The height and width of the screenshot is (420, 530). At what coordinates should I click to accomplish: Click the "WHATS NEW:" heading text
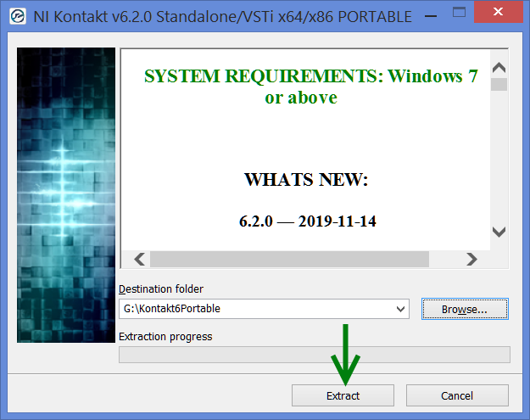pos(306,180)
